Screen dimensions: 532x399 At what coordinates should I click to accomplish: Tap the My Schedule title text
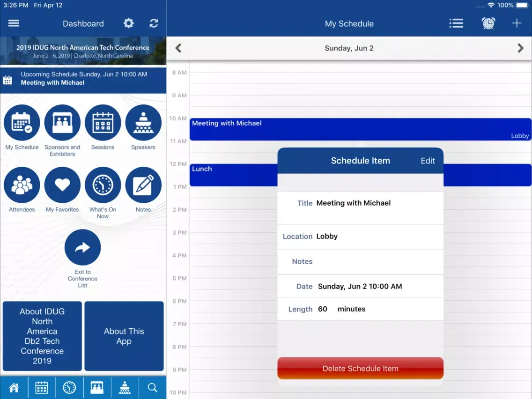pyautogui.click(x=349, y=23)
